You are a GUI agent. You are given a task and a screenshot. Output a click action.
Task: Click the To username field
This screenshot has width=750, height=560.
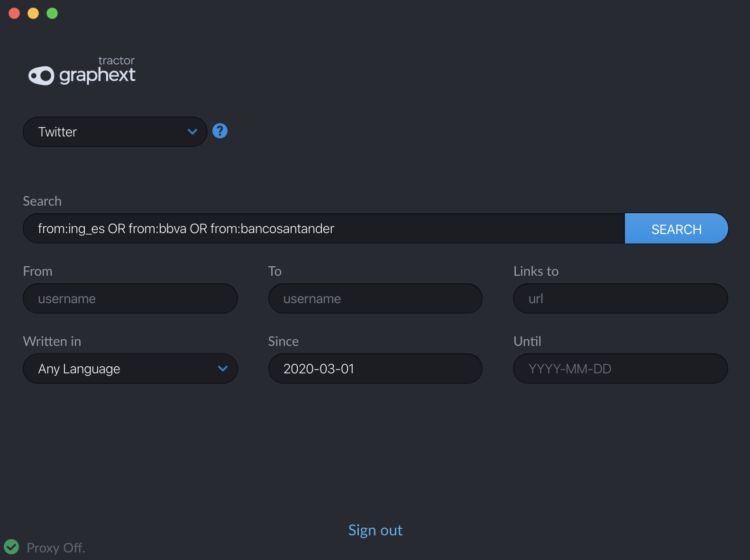(375, 298)
